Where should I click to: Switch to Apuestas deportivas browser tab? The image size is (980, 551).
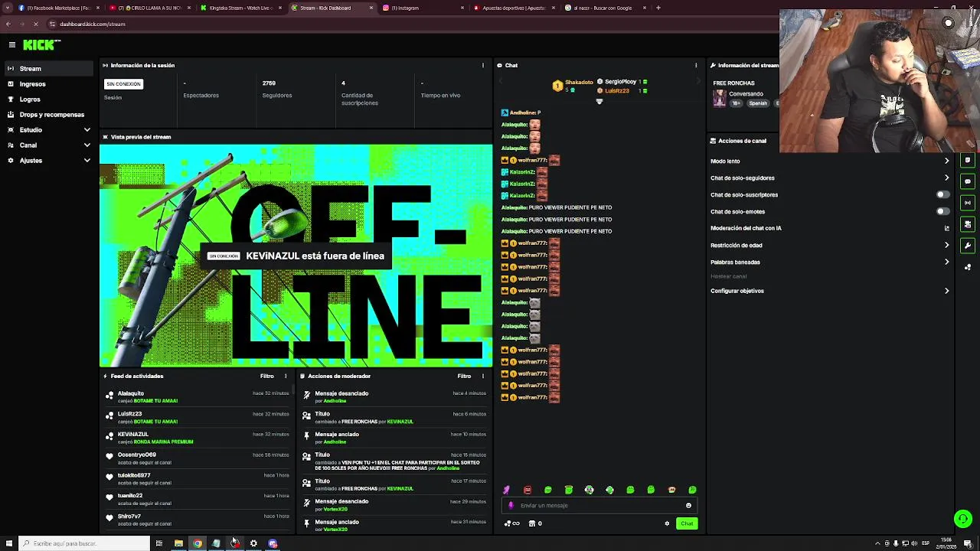514,8
